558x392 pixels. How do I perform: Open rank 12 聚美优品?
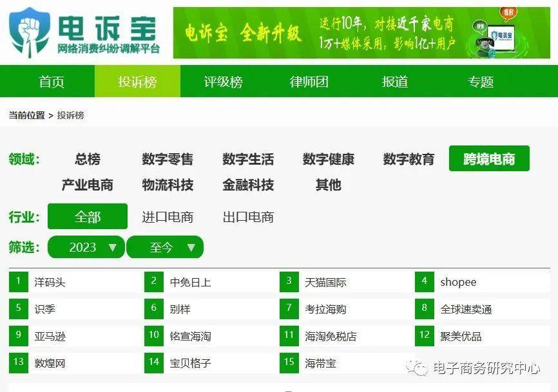(x=461, y=336)
